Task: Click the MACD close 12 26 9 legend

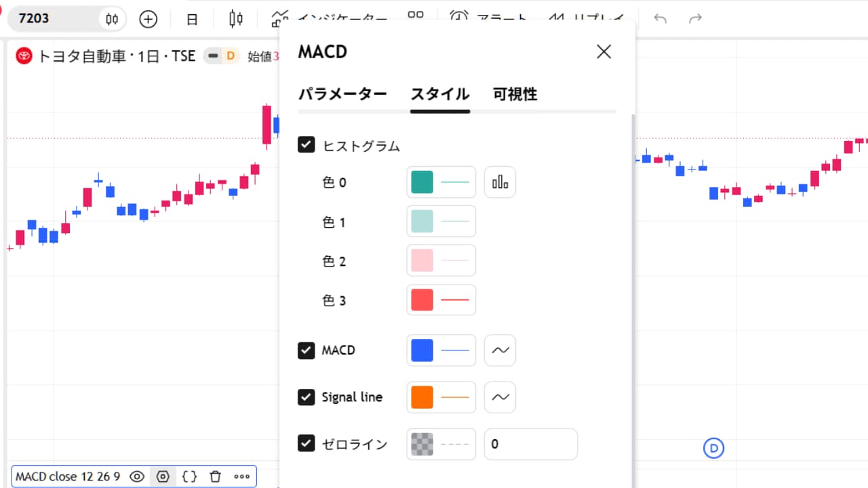Action: coord(68,476)
